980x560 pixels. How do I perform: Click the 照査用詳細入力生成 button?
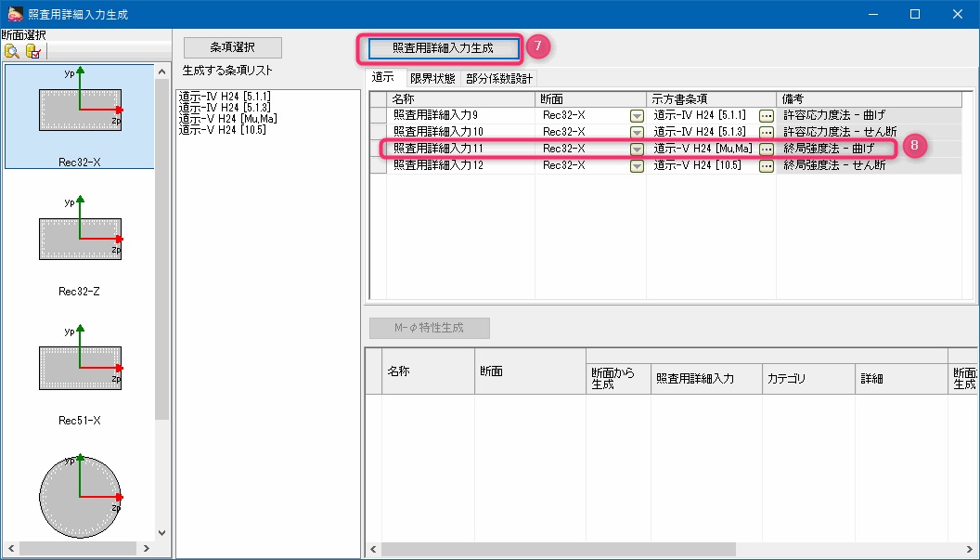443,48
